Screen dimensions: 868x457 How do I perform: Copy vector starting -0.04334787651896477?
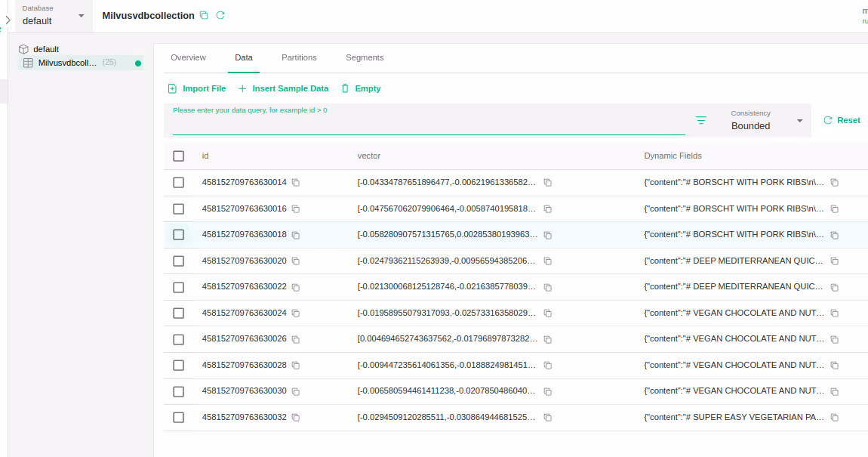547,183
